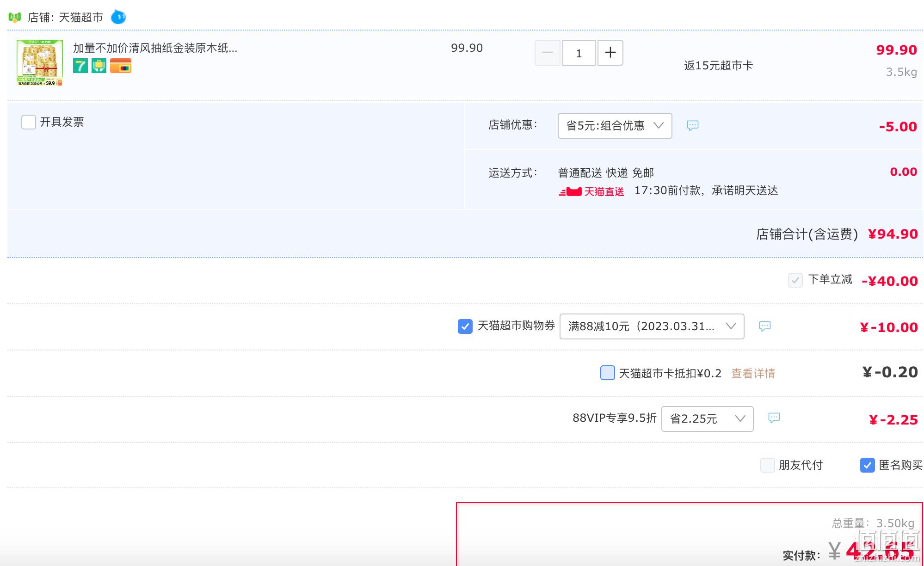Click the quantity input field showing 1

click(579, 53)
